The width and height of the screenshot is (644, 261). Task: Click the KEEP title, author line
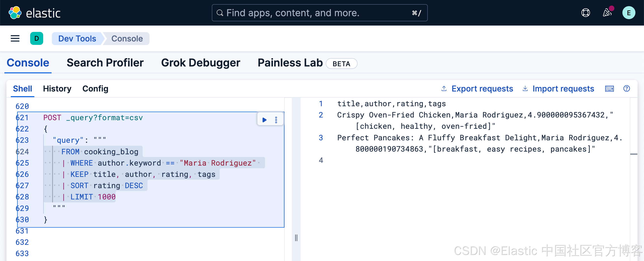click(x=138, y=174)
